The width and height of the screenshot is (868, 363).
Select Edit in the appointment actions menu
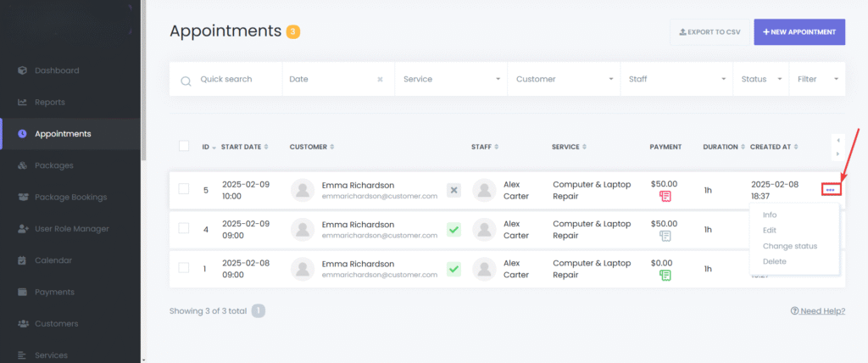769,231
